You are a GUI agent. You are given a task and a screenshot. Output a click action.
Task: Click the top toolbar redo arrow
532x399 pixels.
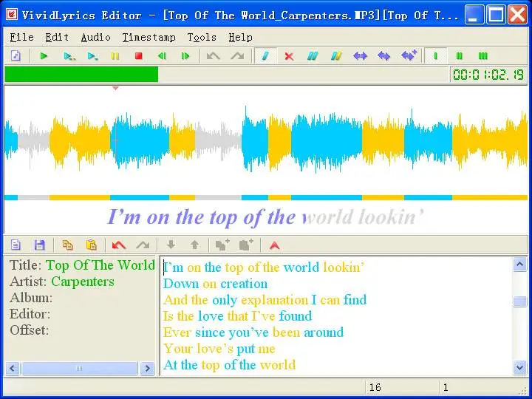(237, 55)
